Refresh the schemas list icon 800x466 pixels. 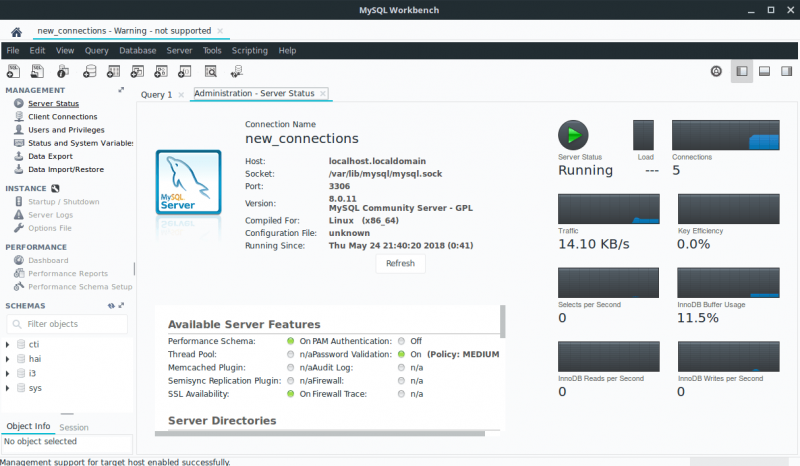pos(111,305)
